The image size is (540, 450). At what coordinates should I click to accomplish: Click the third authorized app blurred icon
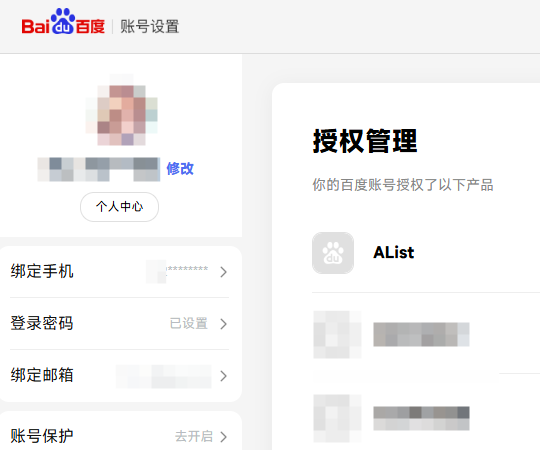[337, 418]
